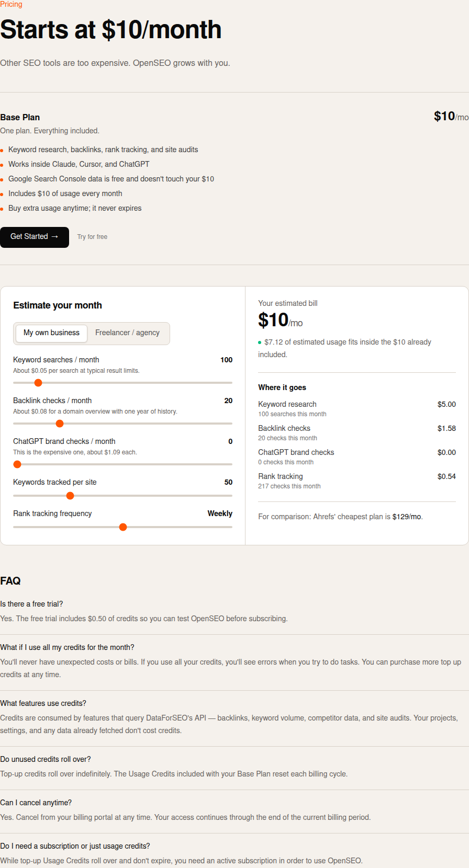Click the '217 checks this month' text

click(289, 486)
